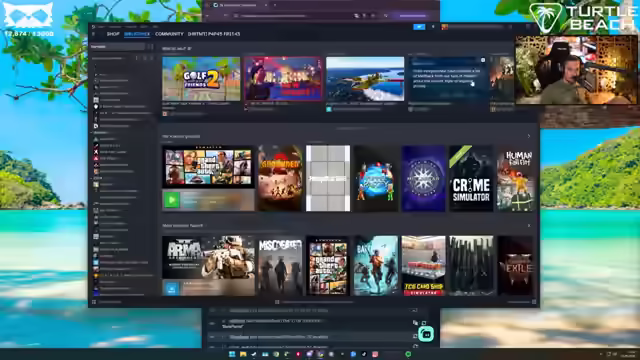Image resolution: width=640 pixels, height=360 pixels.
Task: Open the SHOP tab in Steam
Action: click(x=113, y=34)
